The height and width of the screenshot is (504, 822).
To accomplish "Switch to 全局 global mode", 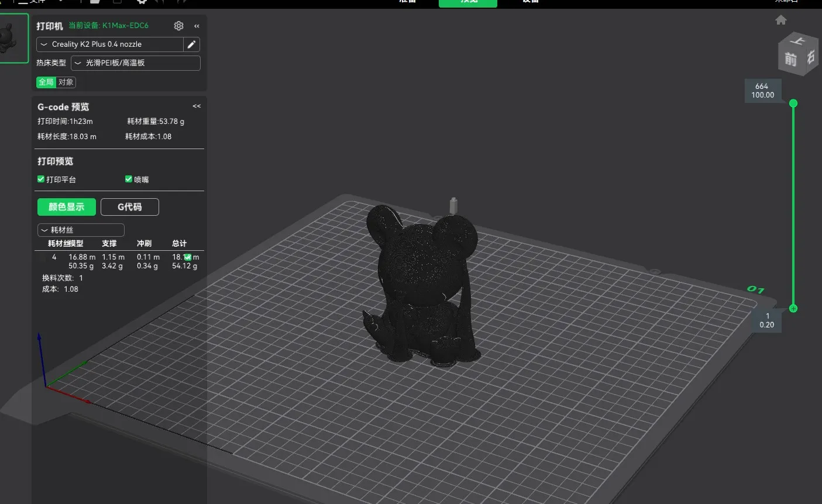I will [x=46, y=82].
